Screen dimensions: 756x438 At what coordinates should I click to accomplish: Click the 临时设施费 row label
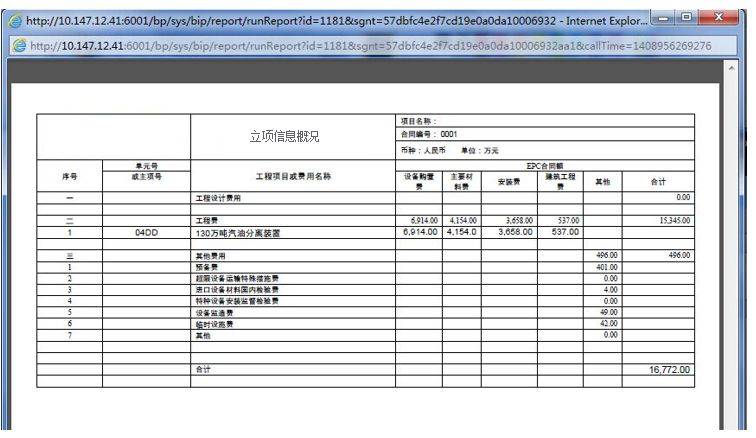pos(215,324)
